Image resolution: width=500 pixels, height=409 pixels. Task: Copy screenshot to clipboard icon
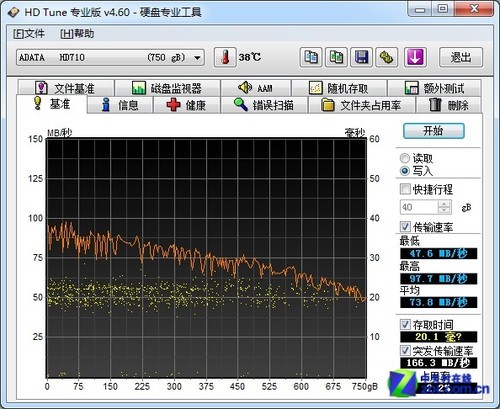(336, 57)
